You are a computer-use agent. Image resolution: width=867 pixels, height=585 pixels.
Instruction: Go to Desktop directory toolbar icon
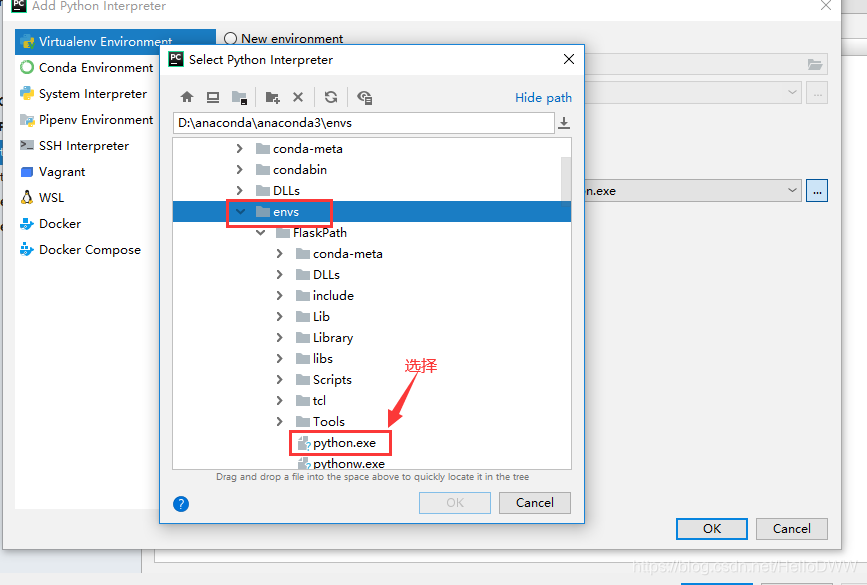pyautogui.click(x=213, y=97)
